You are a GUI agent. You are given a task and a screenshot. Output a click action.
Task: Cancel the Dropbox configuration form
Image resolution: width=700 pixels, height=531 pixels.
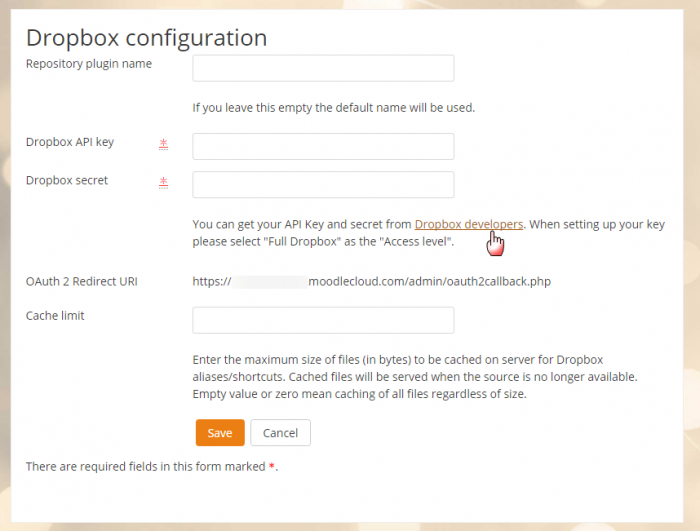coord(280,433)
